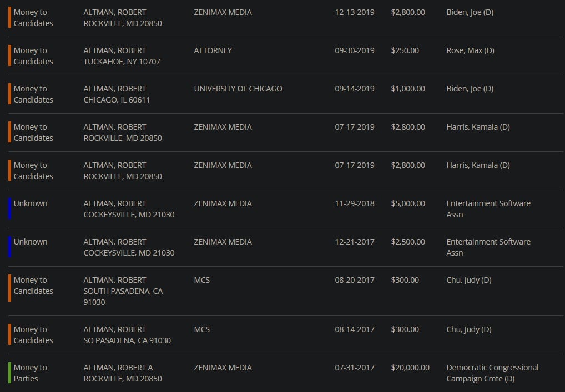The image size is (565, 392).
Task: Click Chu, Judy in the 08-14-2017 row
Action: point(468,329)
